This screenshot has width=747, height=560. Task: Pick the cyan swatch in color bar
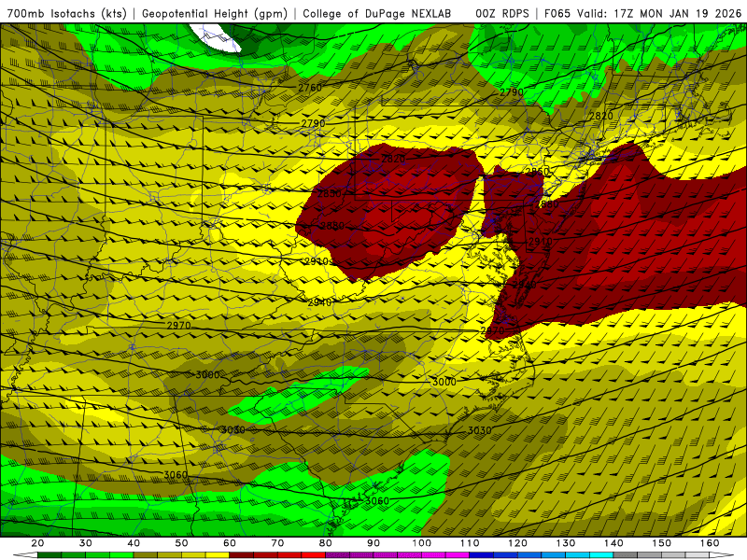(x=601, y=555)
